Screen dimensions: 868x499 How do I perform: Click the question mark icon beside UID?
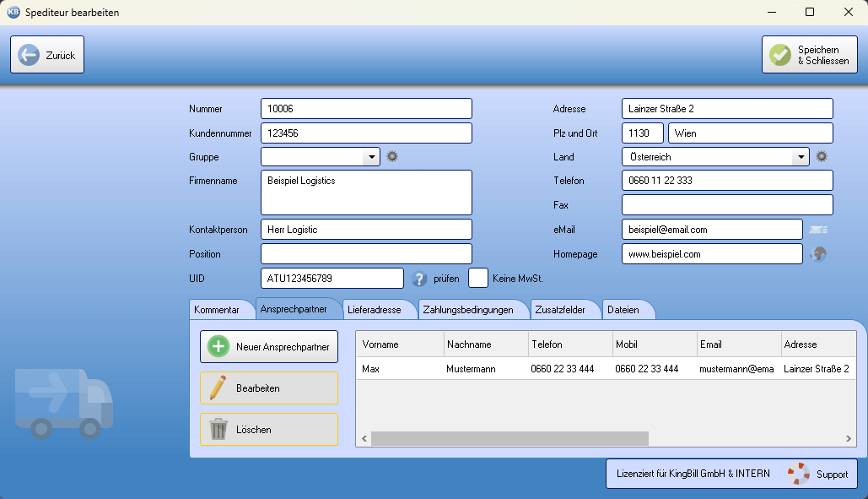tap(419, 278)
